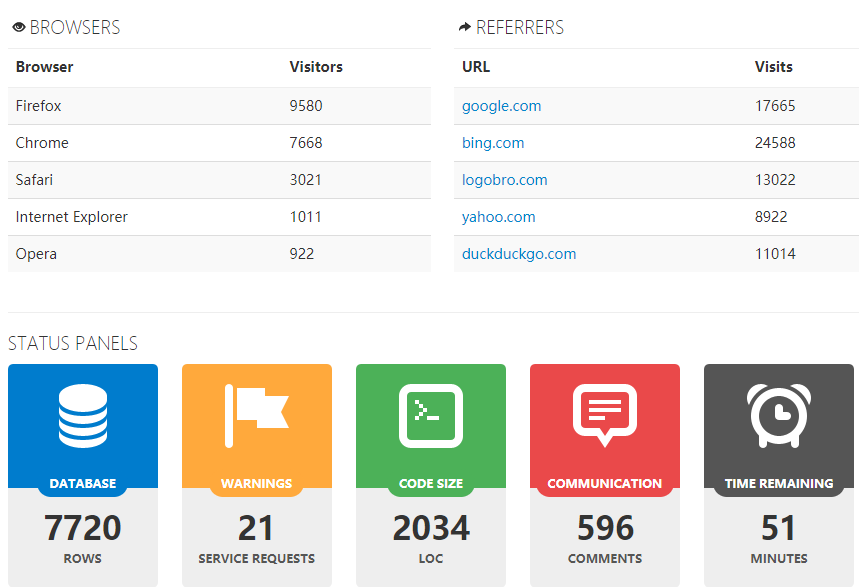
Task: Open the duckduckgo.com referrer link
Action: (x=519, y=254)
